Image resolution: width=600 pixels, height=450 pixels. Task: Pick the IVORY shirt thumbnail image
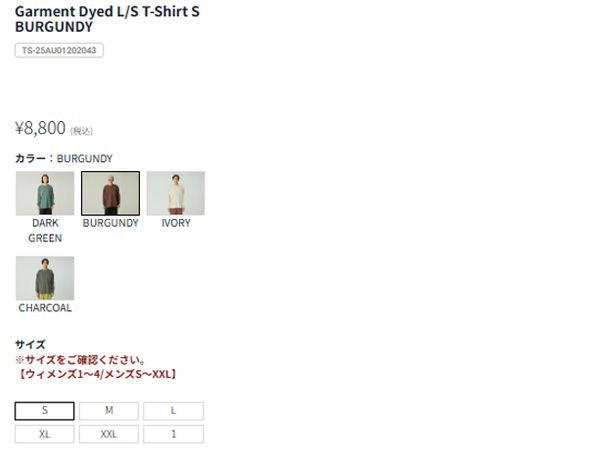click(x=176, y=193)
